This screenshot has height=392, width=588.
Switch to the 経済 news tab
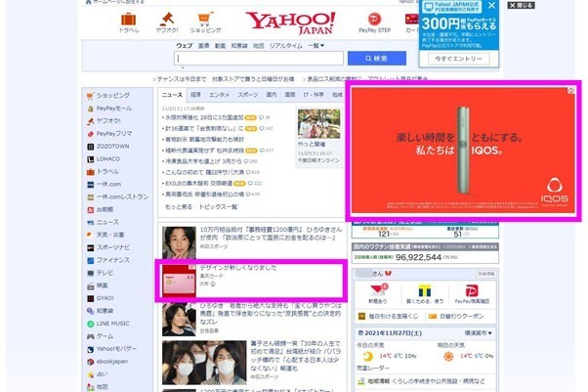195,95
